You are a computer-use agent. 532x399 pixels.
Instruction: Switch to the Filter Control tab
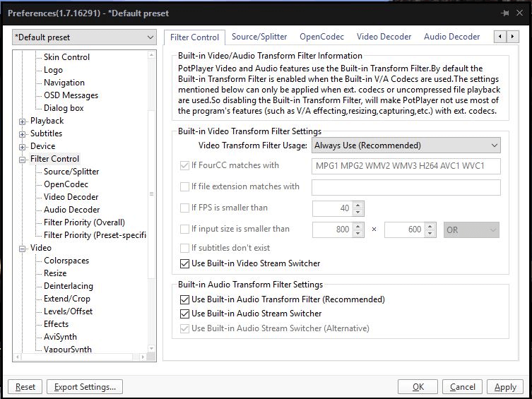[194, 37]
